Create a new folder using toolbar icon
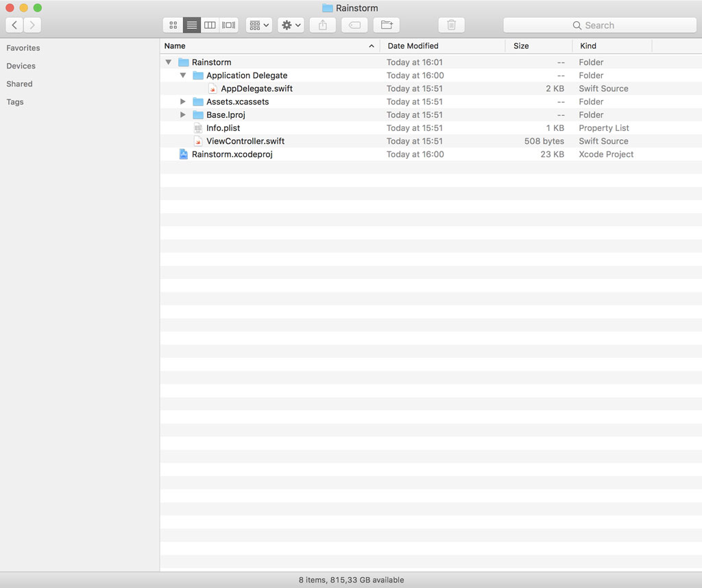Screen dimensions: 702x588 pyautogui.click(x=386, y=25)
